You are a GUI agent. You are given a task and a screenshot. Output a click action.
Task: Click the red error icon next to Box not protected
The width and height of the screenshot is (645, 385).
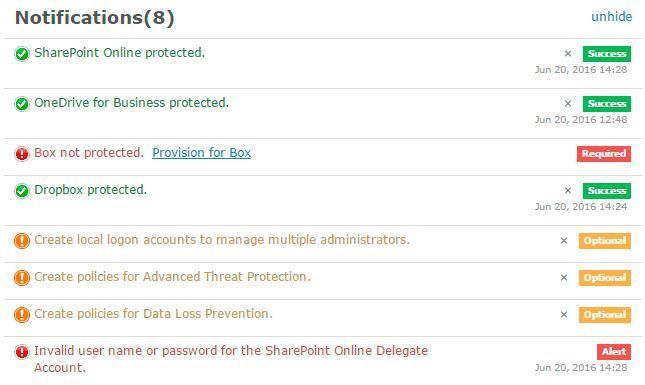click(22, 154)
